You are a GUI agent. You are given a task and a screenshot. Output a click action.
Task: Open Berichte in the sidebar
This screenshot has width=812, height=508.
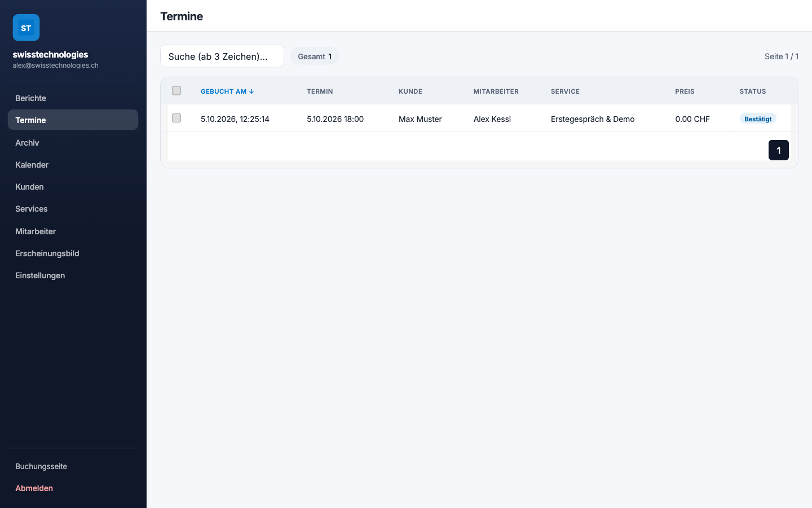click(73, 98)
